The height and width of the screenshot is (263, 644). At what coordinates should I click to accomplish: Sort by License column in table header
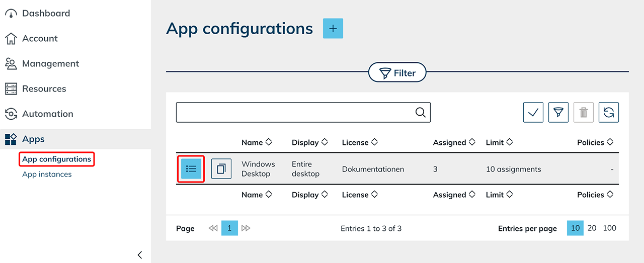pyautogui.click(x=360, y=142)
